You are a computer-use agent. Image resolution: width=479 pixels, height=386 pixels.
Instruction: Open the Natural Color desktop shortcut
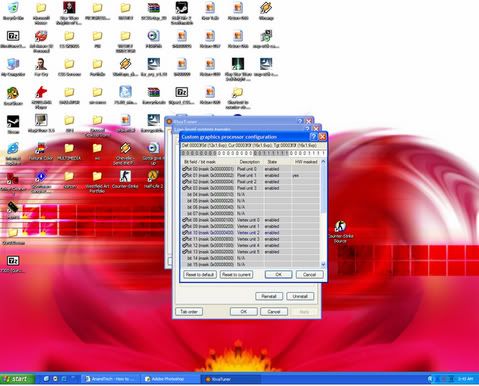click(x=41, y=151)
